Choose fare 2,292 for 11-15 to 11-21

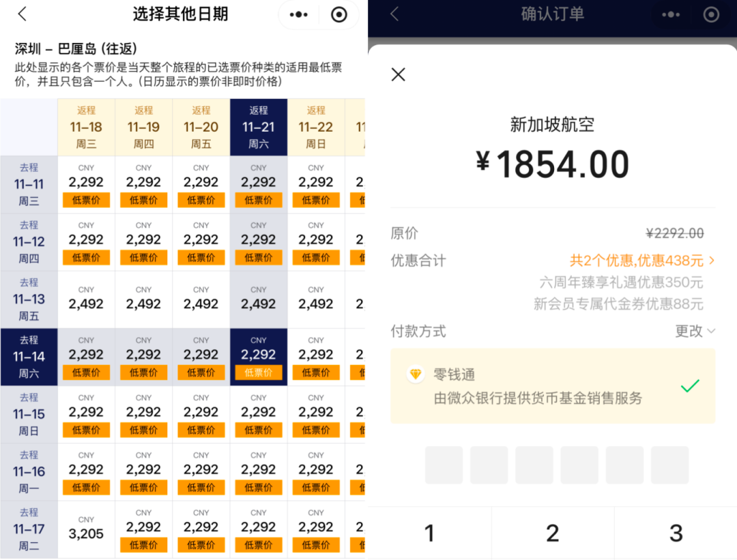click(x=259, y=414)
